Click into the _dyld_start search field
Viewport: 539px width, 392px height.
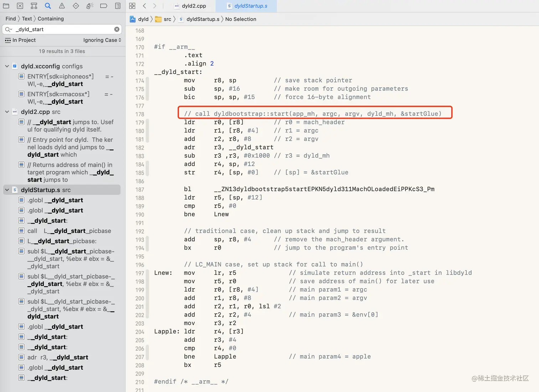tap(62, 29)
